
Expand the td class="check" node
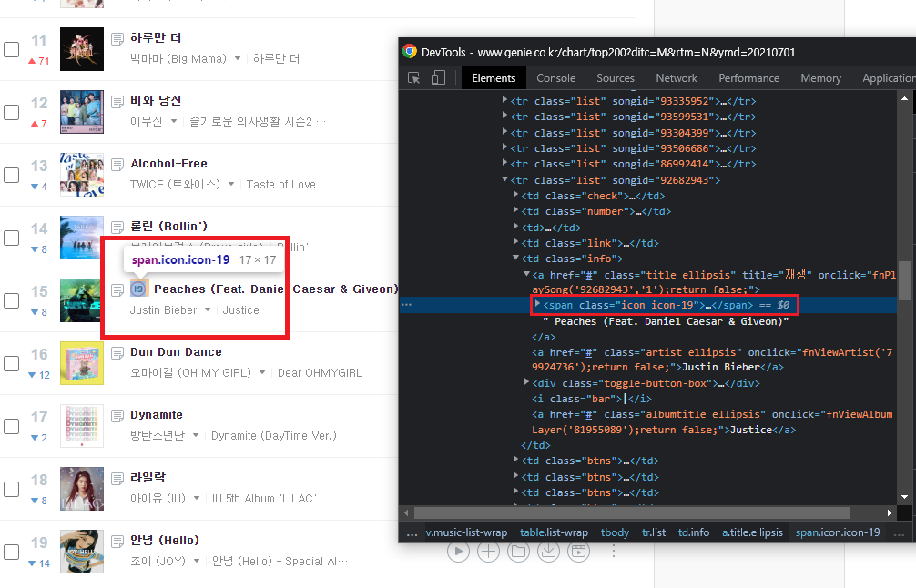pyautogui.click(x=515, y=195)
